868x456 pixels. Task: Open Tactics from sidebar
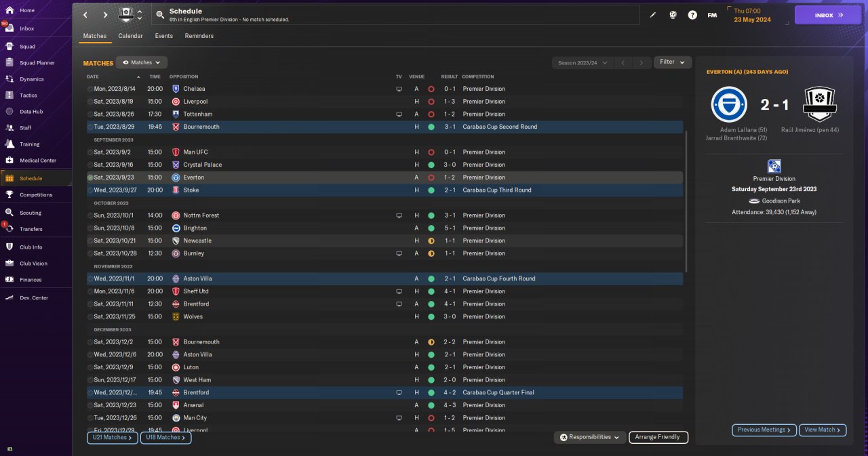28,95
